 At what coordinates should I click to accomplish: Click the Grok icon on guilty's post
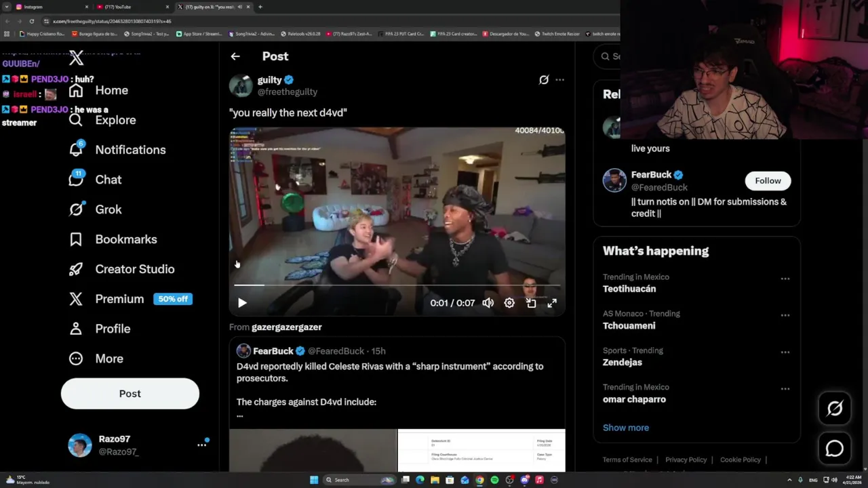tap(544, 80)
